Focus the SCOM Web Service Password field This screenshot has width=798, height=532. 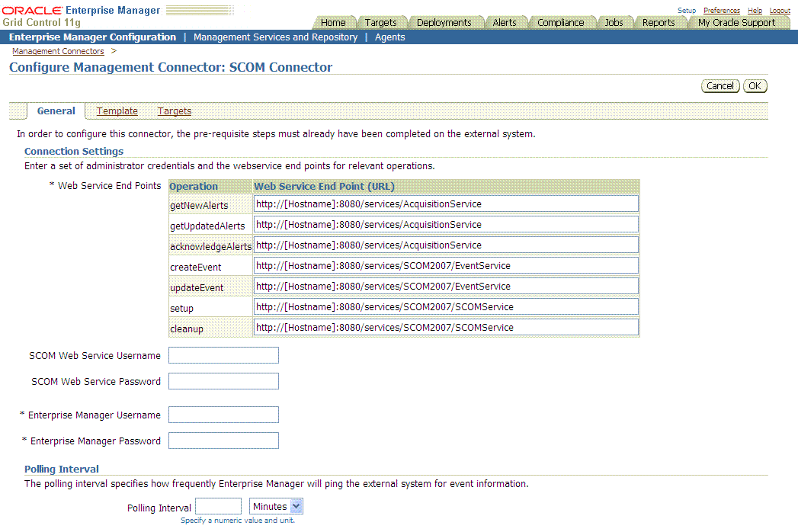point(223,381)
